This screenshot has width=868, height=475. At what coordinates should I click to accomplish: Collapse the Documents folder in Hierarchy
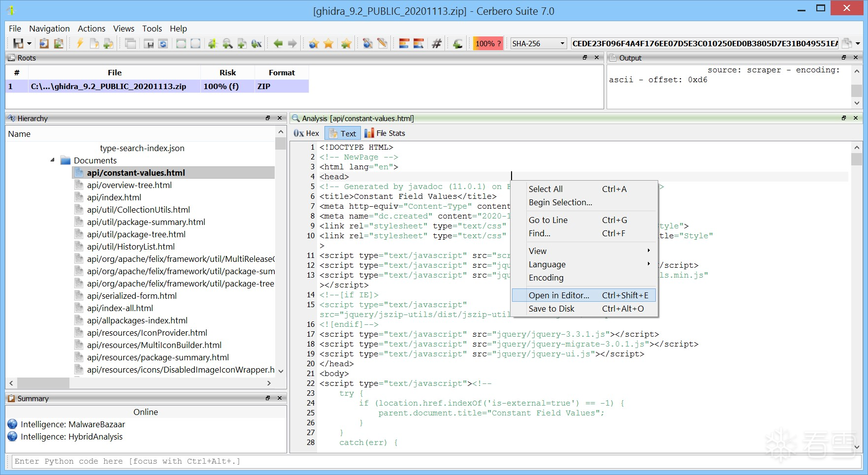coord(53,160)
